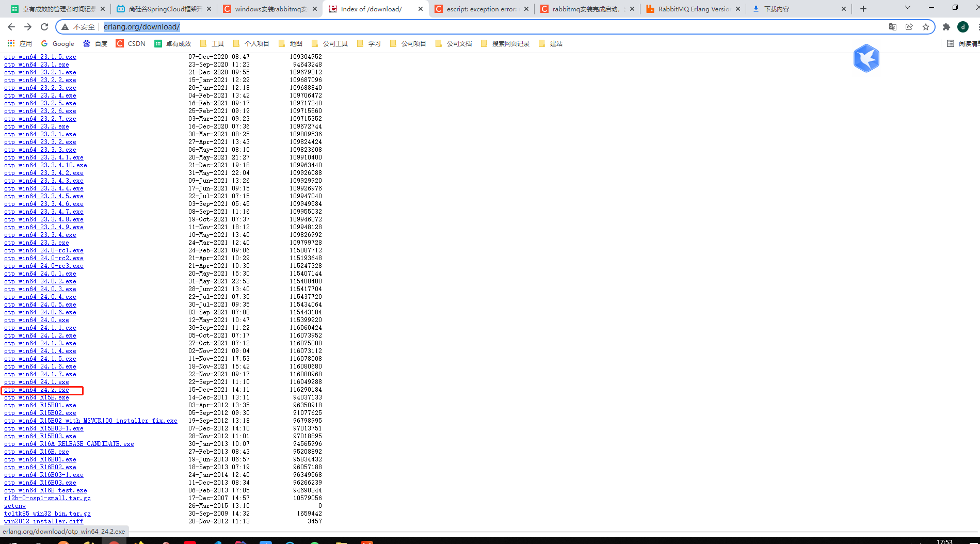Open the 公司工具 bookmark folder

click(x=330, y=44)
